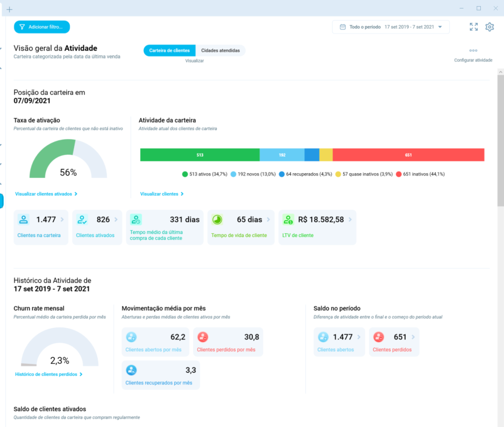
Task: Open the fullscreen expand icon
Action: click(x=474, y=27)
